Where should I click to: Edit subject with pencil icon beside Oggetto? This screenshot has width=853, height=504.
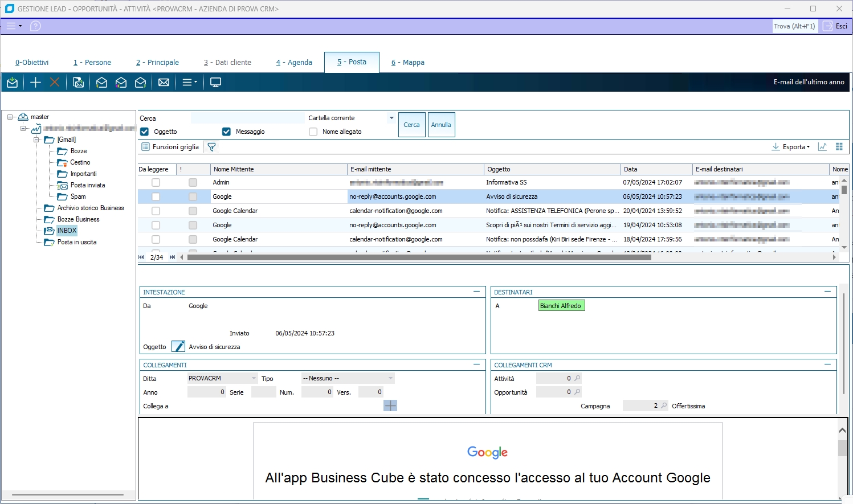click(x=178, y=346)
